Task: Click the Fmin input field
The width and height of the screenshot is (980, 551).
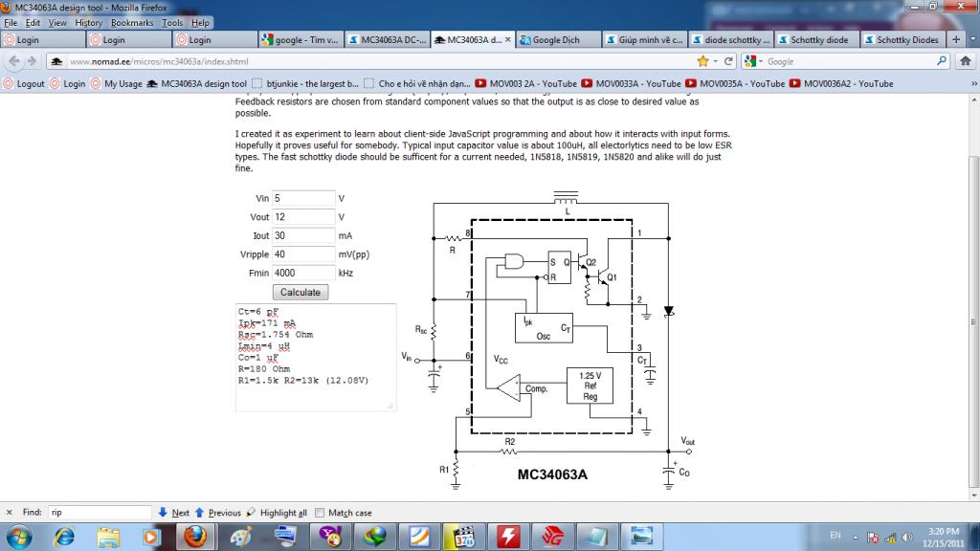Action: 303,273
